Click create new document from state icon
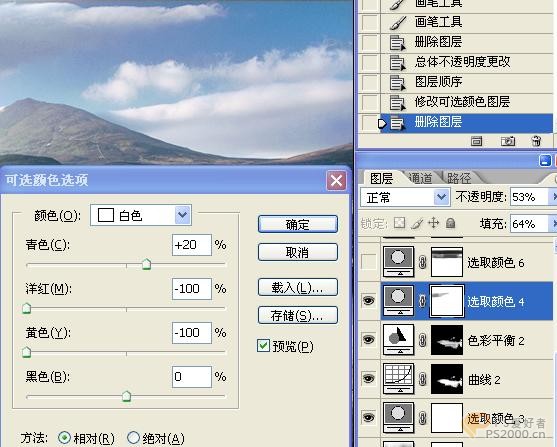The height and width of the screenshot is (447, 557). pos(476,141)
